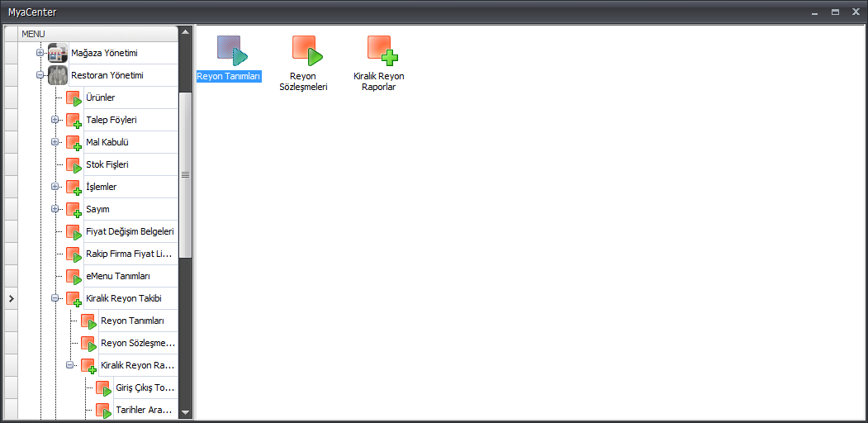
Task: Open the large Kiralık Reyon Raporlar icon in main panel
Action: [x=382, y=51]
